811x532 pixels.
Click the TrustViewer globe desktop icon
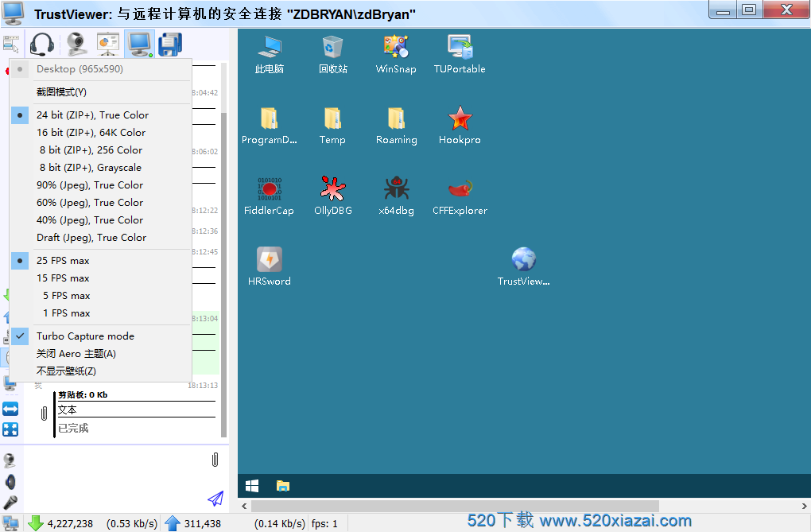pyautogui.click(x=523, y=267)
